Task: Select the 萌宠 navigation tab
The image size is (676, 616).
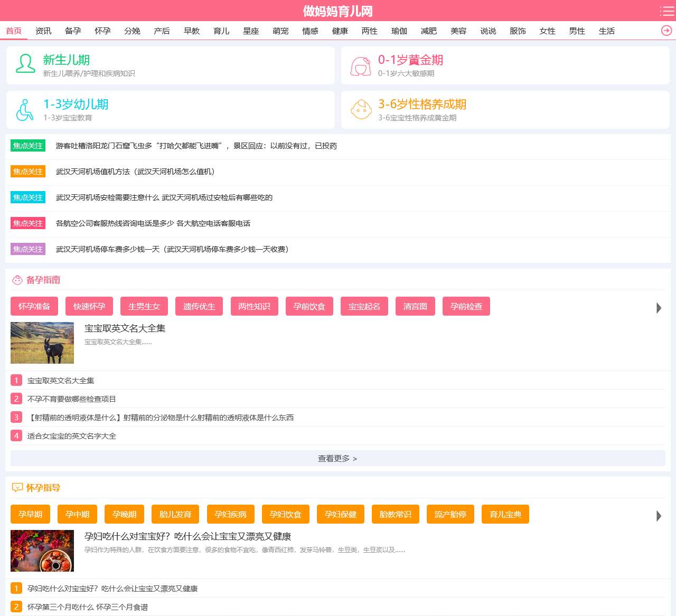Action: (x=280, y=31)
